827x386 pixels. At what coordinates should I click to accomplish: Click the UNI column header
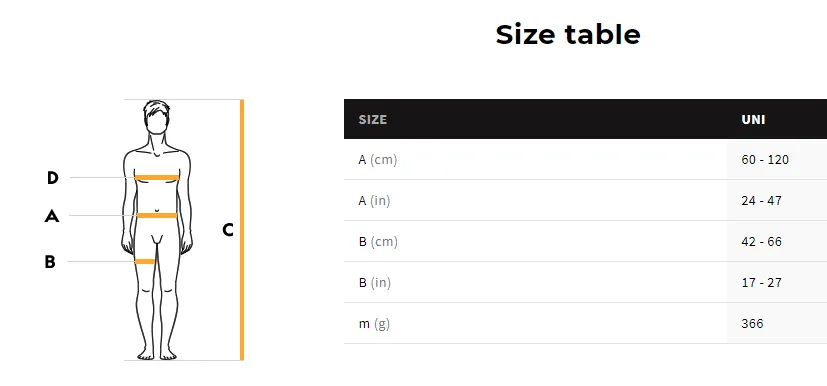click(x=753, y=120)
